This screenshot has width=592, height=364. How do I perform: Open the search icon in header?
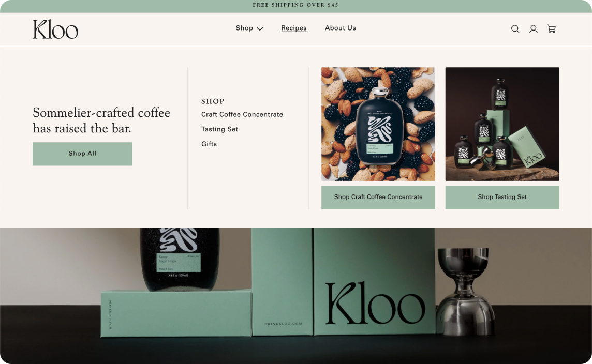coord(515,29)
